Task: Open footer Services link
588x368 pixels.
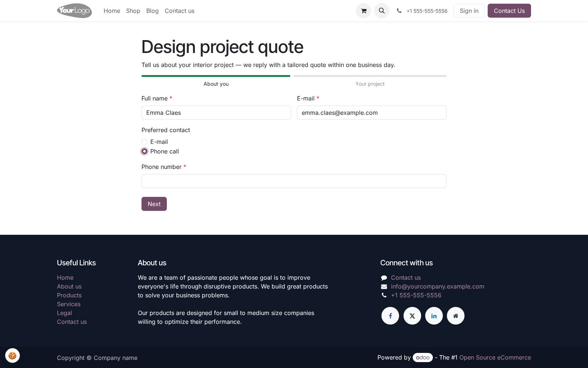Action: click(69, 304)
